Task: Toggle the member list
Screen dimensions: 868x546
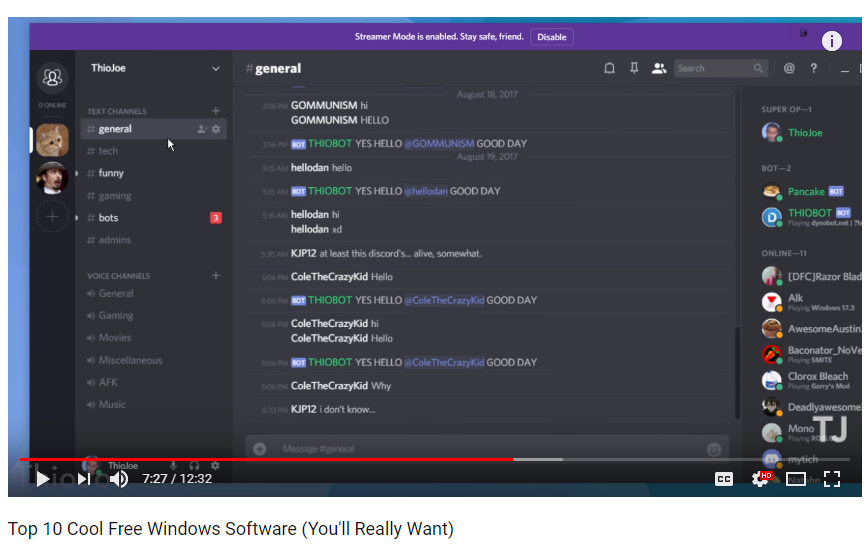Action: tap(659, 68)
